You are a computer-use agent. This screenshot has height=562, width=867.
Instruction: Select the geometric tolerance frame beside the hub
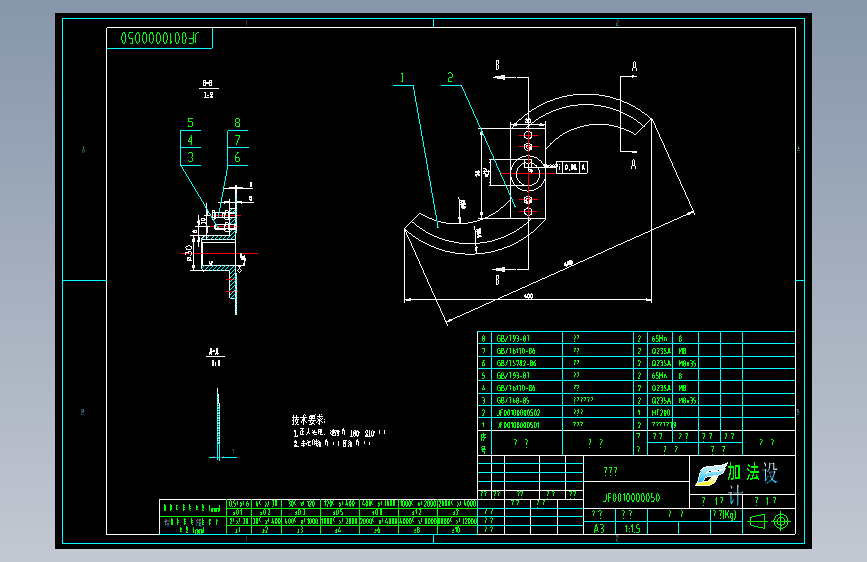tap(572, 167)
